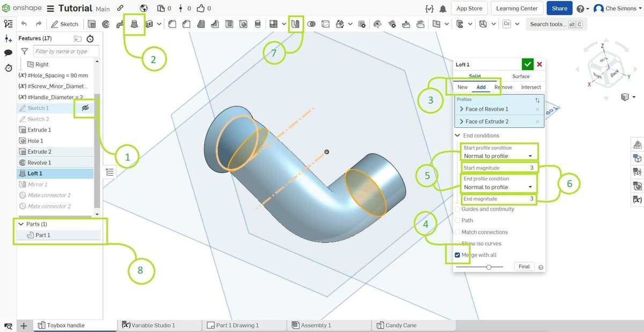Click the Share button

559,9
